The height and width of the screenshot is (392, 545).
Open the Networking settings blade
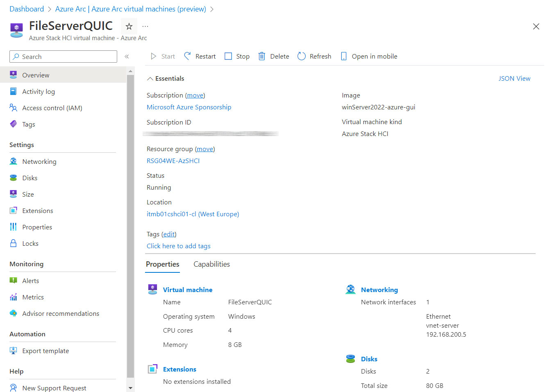pyautogui.click(x=39, y=161)
